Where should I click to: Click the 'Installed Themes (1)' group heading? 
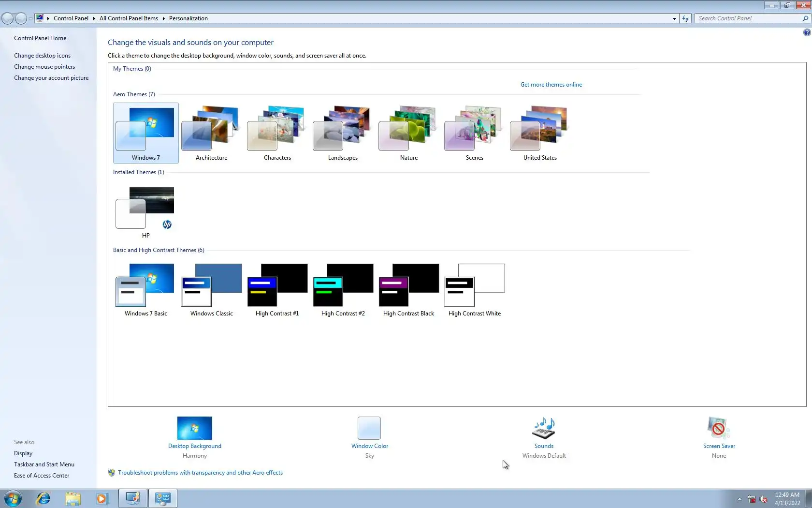(138, 172)
